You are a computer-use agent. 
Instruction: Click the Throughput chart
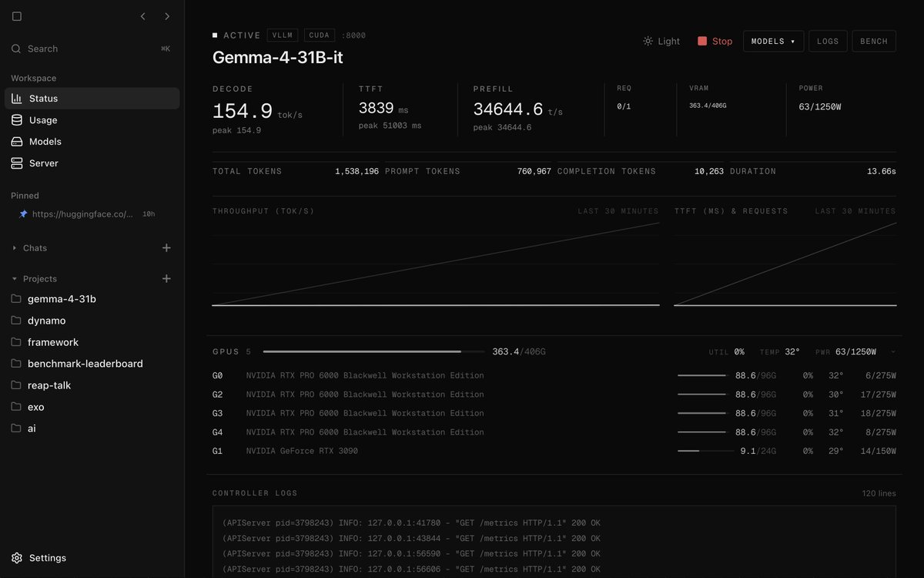436,264
